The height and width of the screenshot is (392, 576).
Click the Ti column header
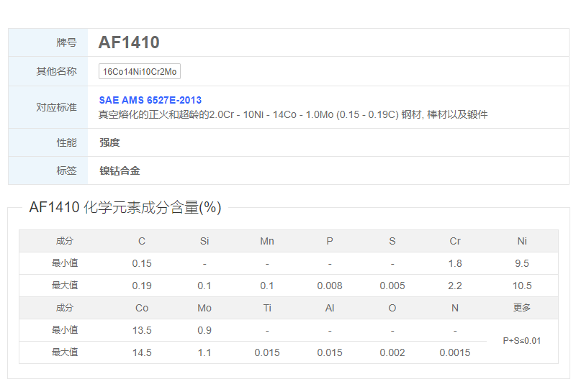coord(267,308)
